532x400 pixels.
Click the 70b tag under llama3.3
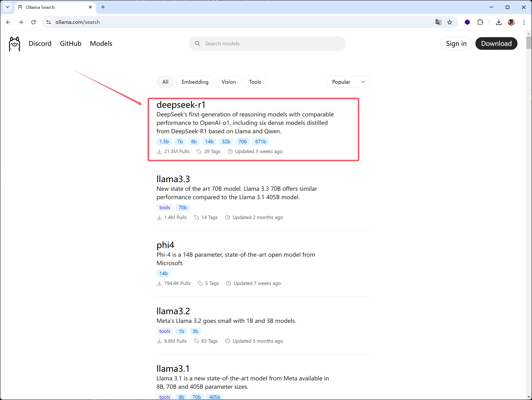point(182,207)
